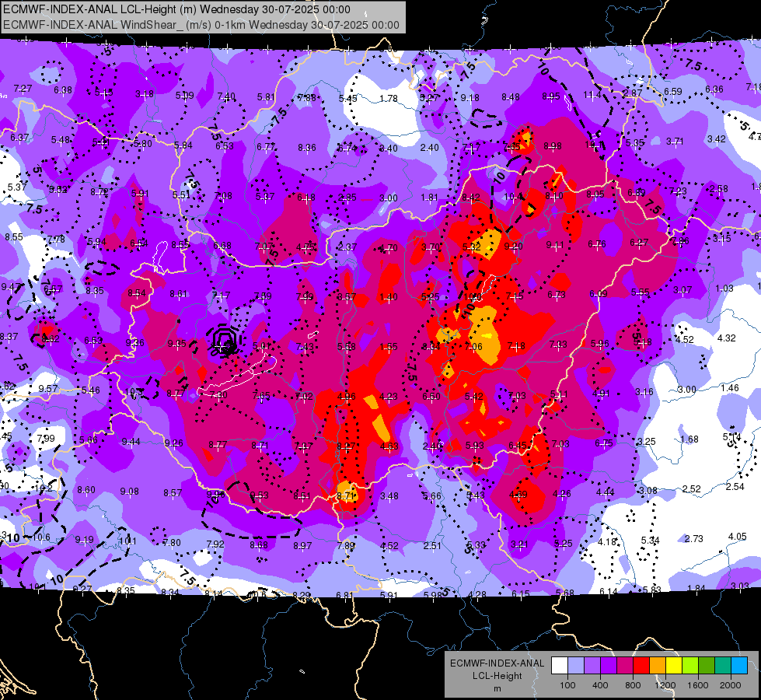Click the shear value 1.46
Screen dimensions: 761x700
[730, 387]
